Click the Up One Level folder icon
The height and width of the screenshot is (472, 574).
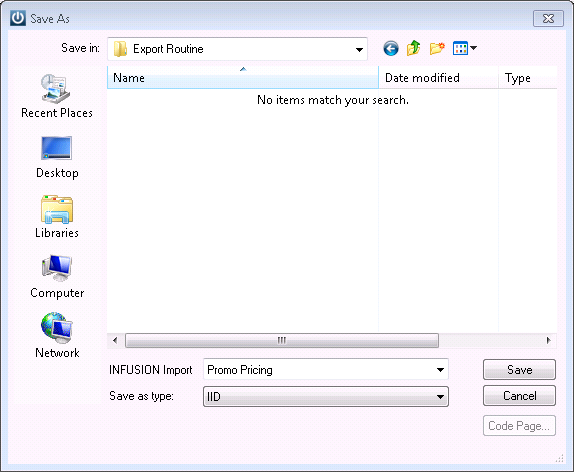coord(413,48)
